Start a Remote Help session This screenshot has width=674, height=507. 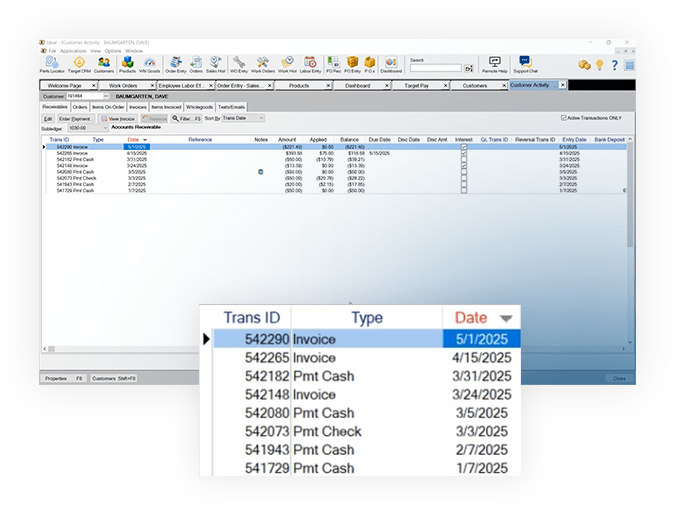(x=494, y=64)
